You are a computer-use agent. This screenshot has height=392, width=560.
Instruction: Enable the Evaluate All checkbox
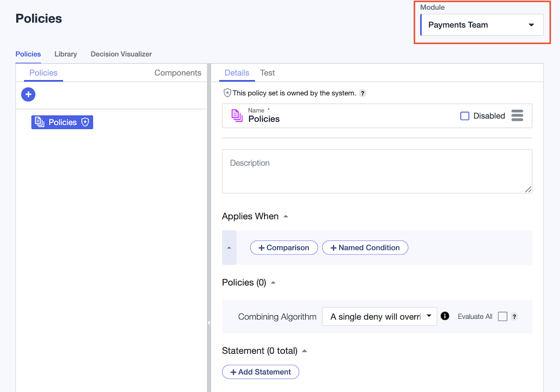[x=503, y=316]
